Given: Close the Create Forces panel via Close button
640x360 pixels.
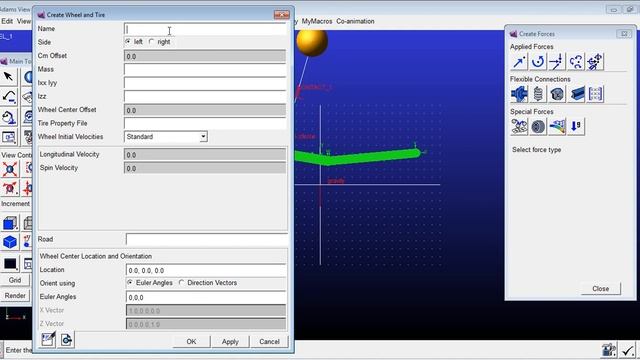Looking at the screenshot, I should coord(600,289).
